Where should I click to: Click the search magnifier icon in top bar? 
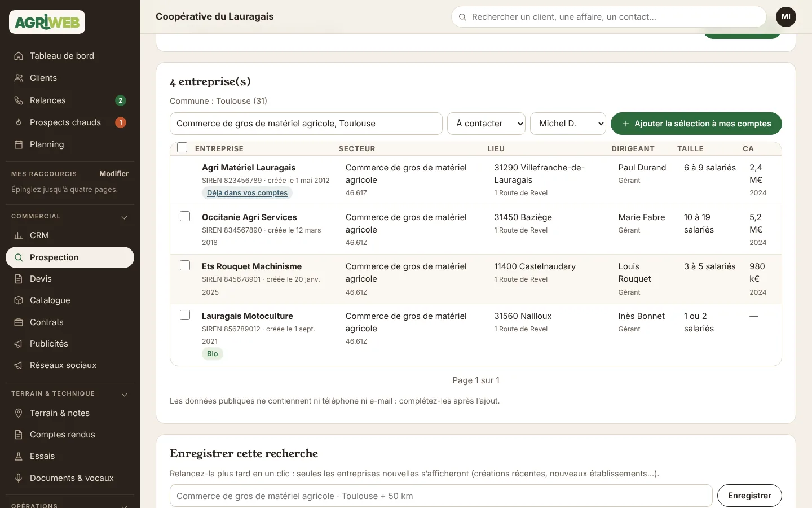[x=462, y=17]
